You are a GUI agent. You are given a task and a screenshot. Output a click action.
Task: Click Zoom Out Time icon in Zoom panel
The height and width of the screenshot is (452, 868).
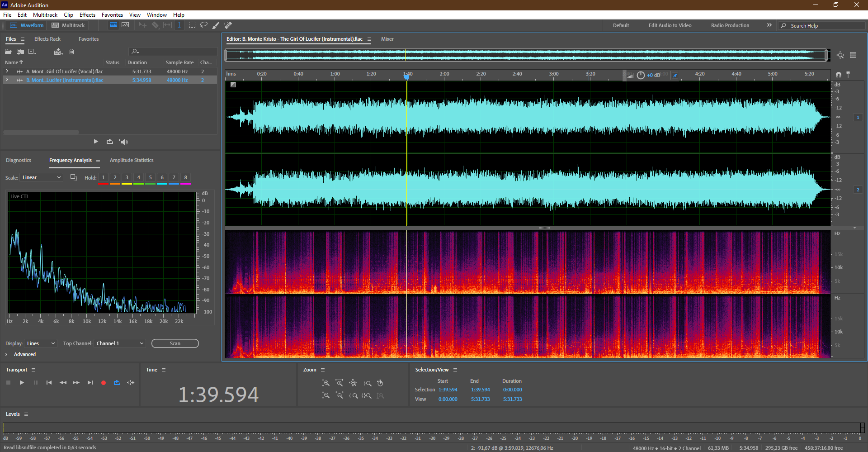click(340, 395)
